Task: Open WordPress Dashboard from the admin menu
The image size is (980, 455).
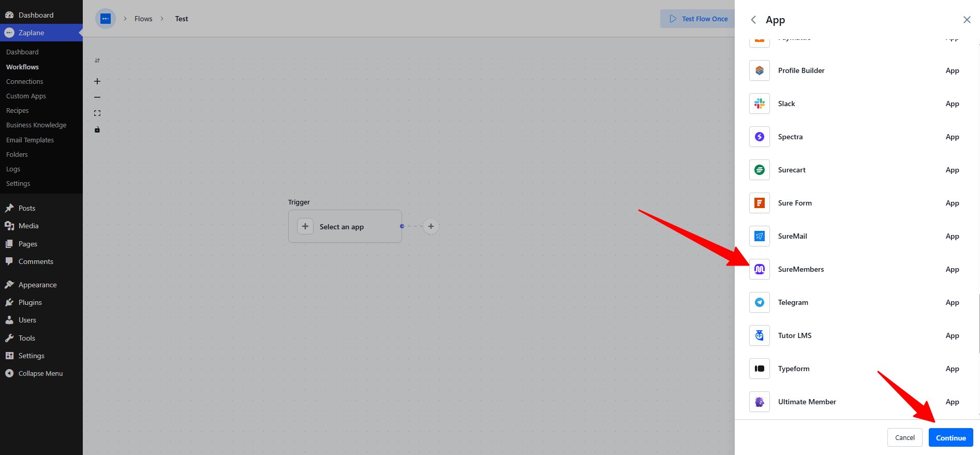Action: tap(41, 15)
